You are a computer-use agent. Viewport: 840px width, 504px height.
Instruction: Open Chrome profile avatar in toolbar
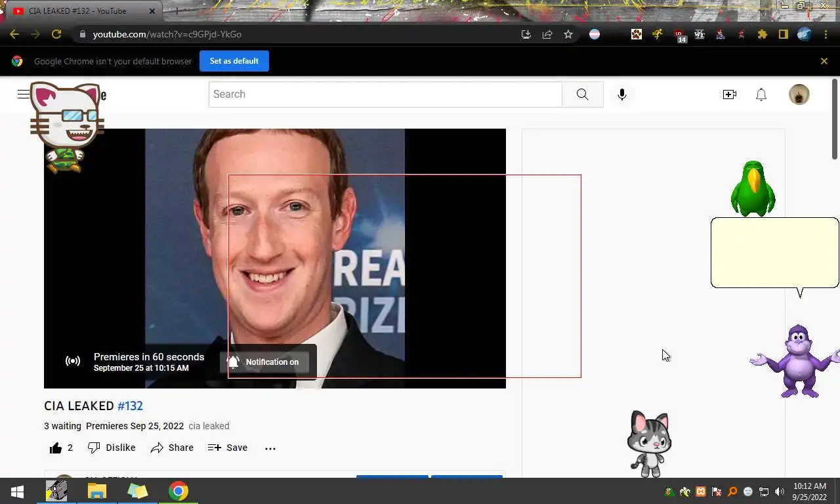click(x=805, y=34)
